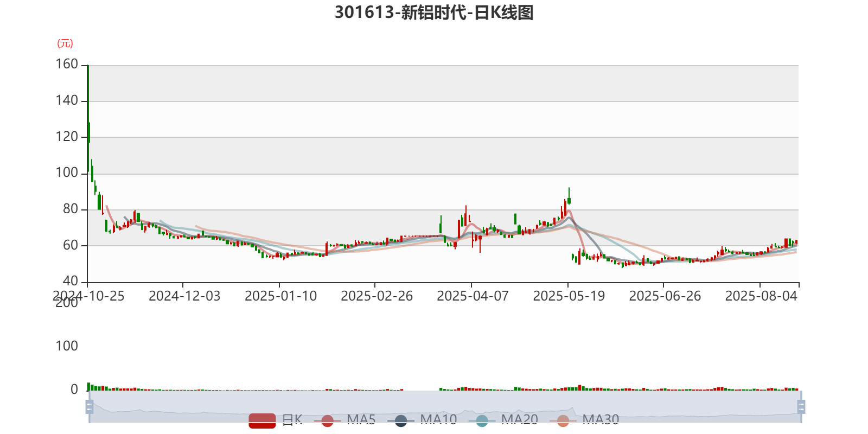Click the 2024-10-25 date axis label
Screen dimensions: 868x434
pyautogui.click(x=88, y=296)
